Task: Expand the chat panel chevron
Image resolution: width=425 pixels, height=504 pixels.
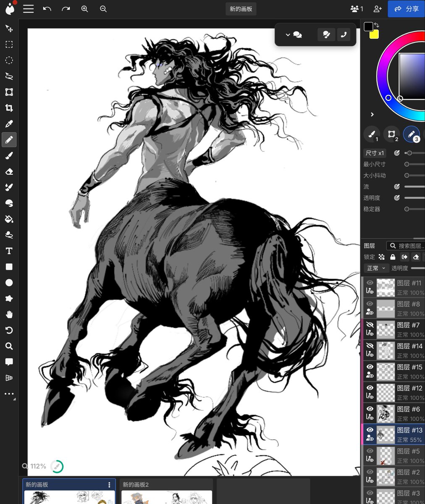Action: pyautogui.click(x=288, y=35)
